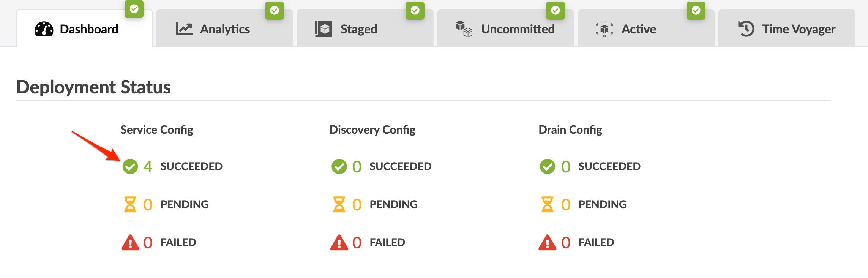Image resolution: width=868 pixels, height=278 pixels.
Task: Click the Time Voyager history clock icon
Action: coord(746,29)
